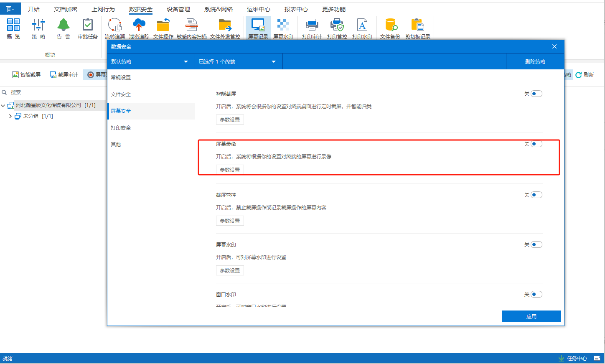Image resolution: width=605 pixels, height=364 pixels.
Task: Turn on the 屏幕录像 switch
Action: point(536,144)
